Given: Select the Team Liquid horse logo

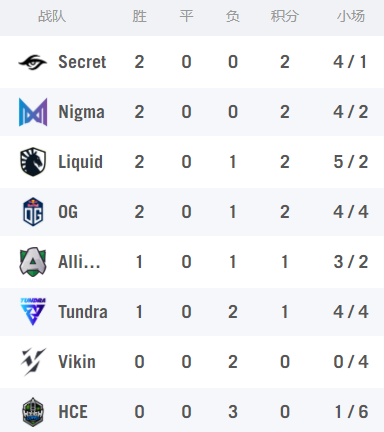Looking at the screenshot, I should (x=33, y=162).
